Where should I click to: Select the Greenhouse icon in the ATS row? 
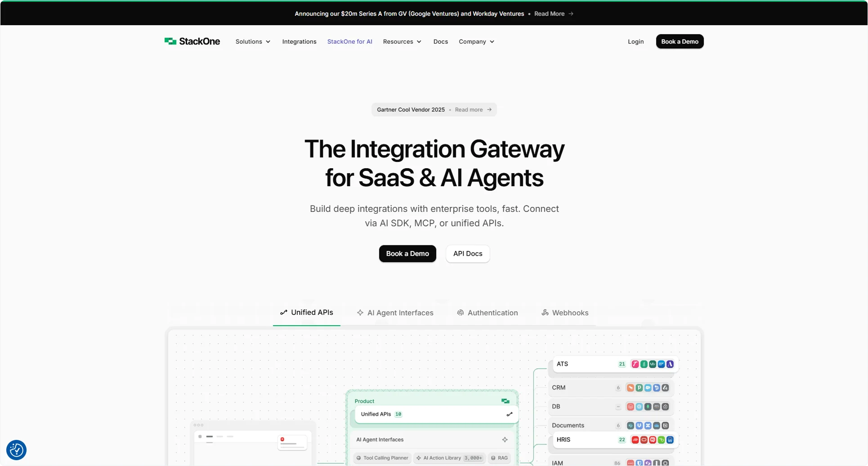coord(644,364)
